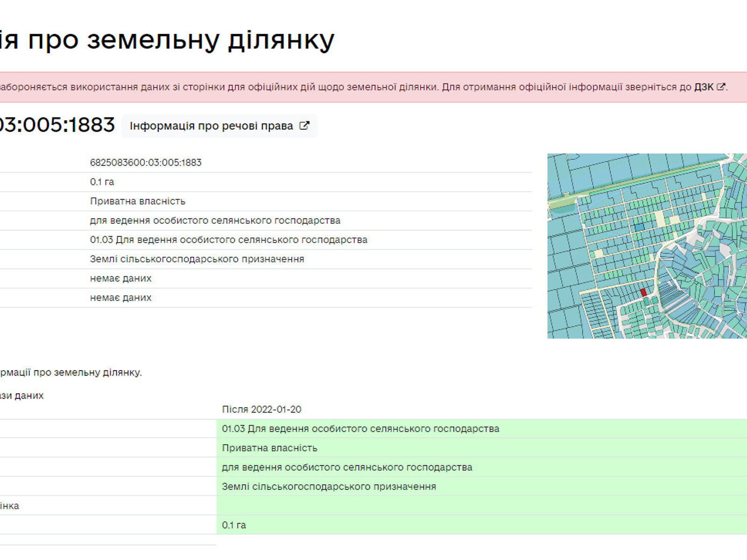
Task: Select Приватна власність row in top table
Action: pyautogui.click(x=138, y=201)
